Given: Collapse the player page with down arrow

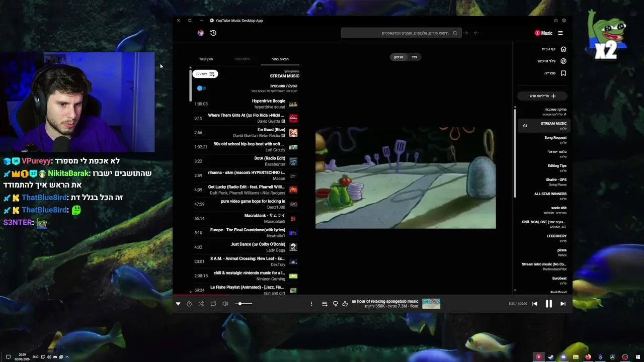Looking at the screenshot, I should (x=178, y=304).
